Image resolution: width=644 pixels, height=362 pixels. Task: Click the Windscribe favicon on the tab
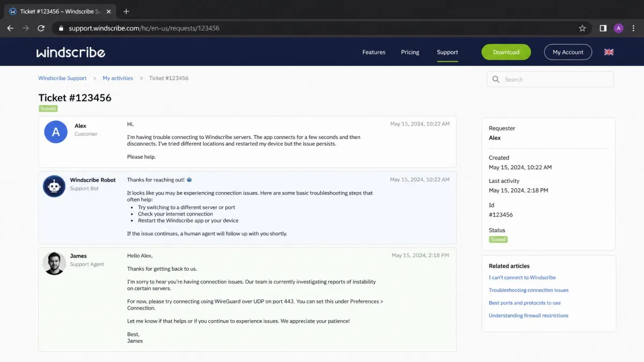point(13,11)
